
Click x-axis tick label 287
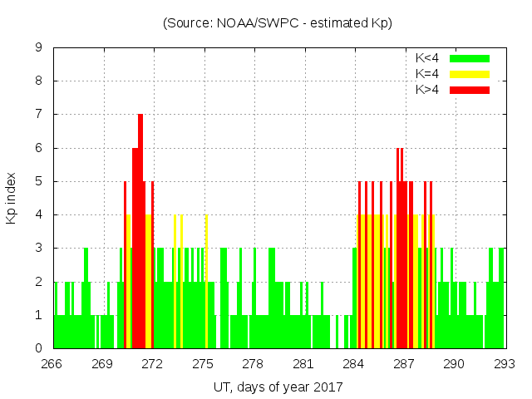404,364
